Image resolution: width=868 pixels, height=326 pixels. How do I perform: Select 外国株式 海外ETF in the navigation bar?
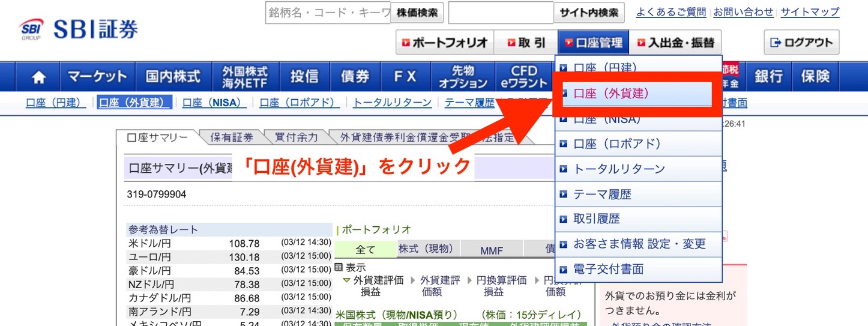coord(245,76)
